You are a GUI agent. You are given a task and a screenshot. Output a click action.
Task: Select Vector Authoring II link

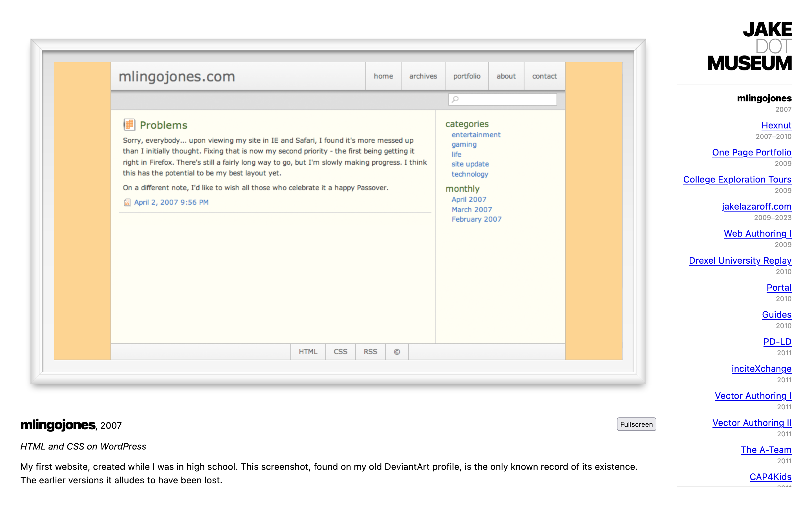(752, 423)
